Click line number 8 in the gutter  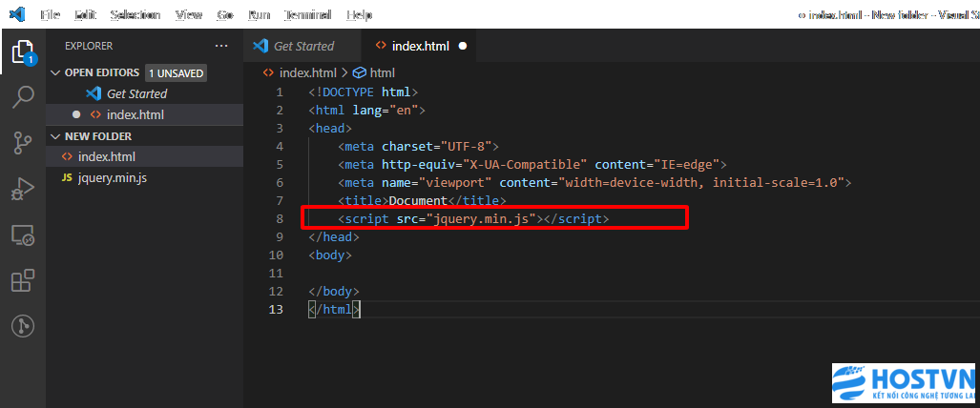[280, 219]
